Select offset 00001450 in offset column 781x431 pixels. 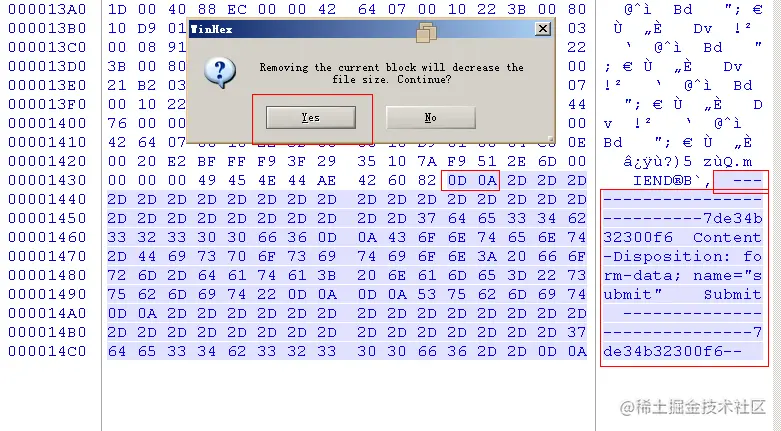[47, 218]
